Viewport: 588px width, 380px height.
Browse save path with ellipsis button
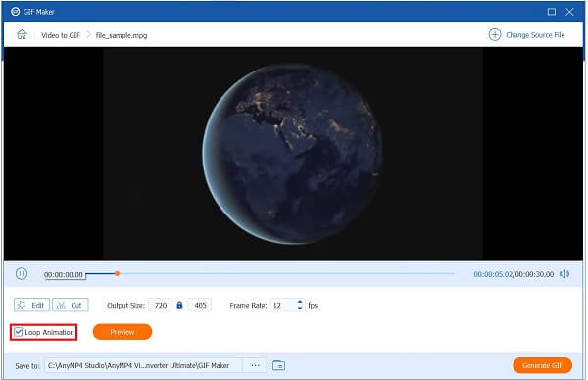pyautogui.click(x=255, y=365)
